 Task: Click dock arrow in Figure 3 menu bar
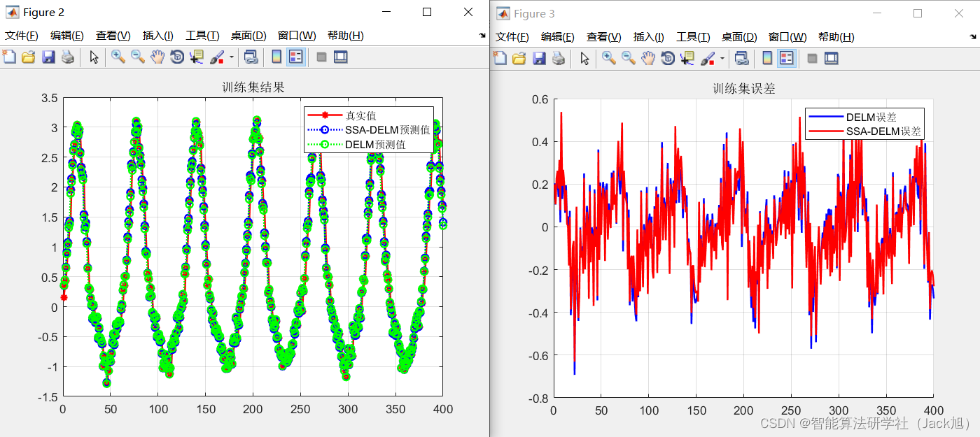click(x=973, y=36)
